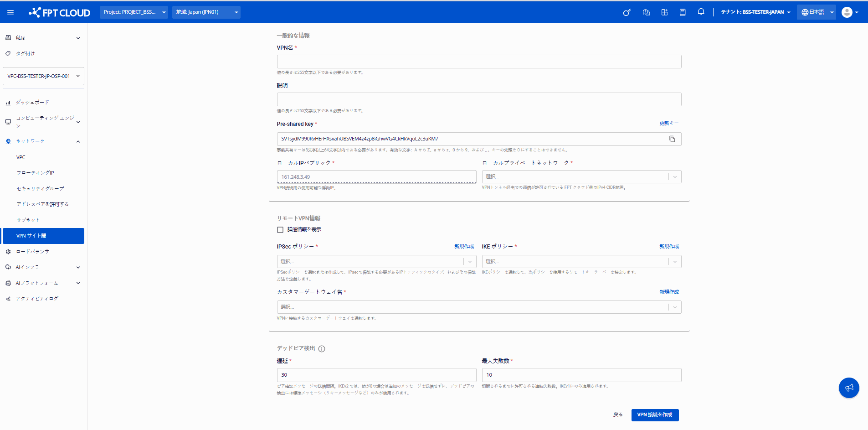
Task: Click the ロードバランサ icon
Action: coord(8,252)
